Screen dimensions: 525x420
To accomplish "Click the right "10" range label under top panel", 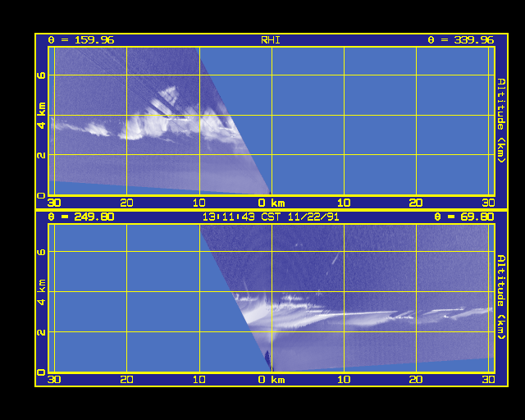I will (x=344, y=203).
